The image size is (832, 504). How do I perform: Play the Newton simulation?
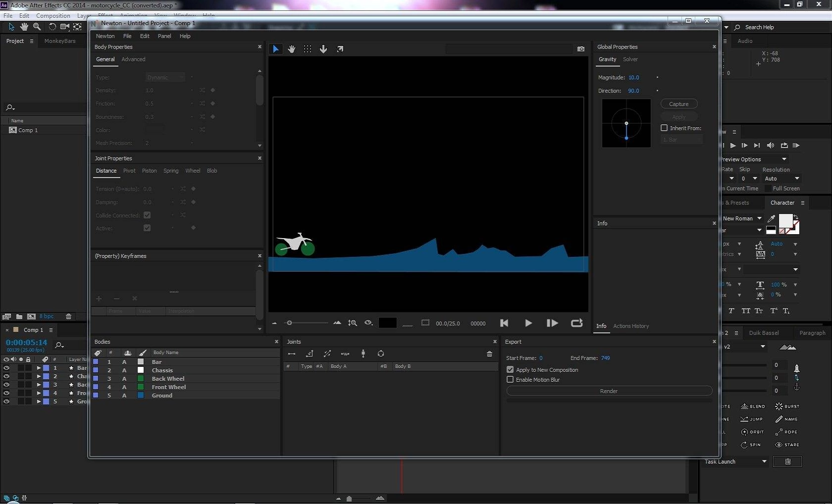(528, 323)
